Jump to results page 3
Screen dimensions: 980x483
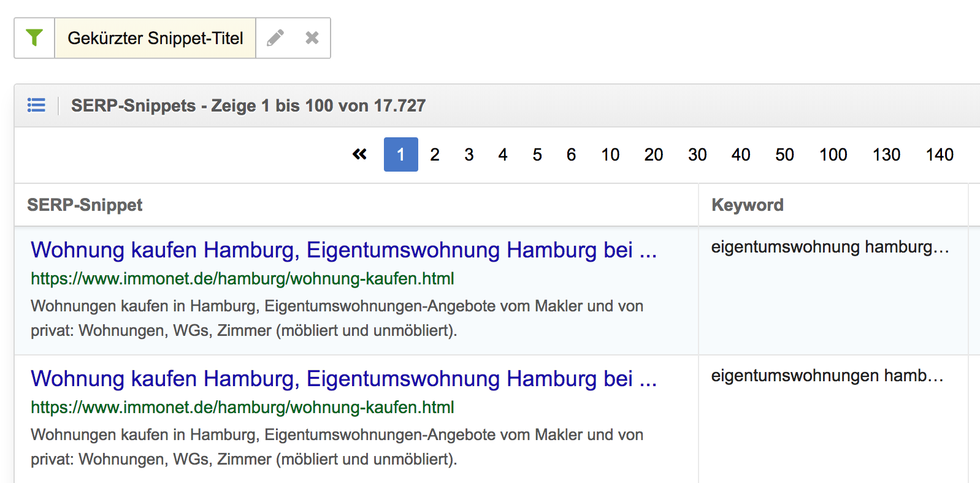(x=469, y=154)
